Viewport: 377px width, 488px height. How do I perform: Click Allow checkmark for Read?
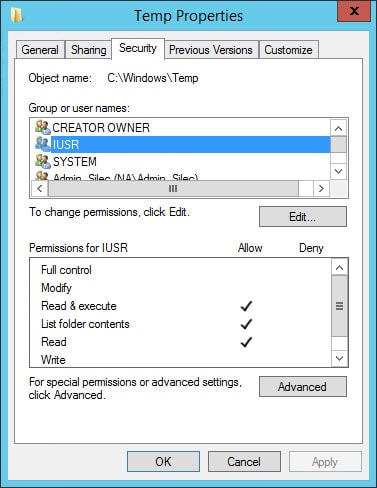coord(246,342)
